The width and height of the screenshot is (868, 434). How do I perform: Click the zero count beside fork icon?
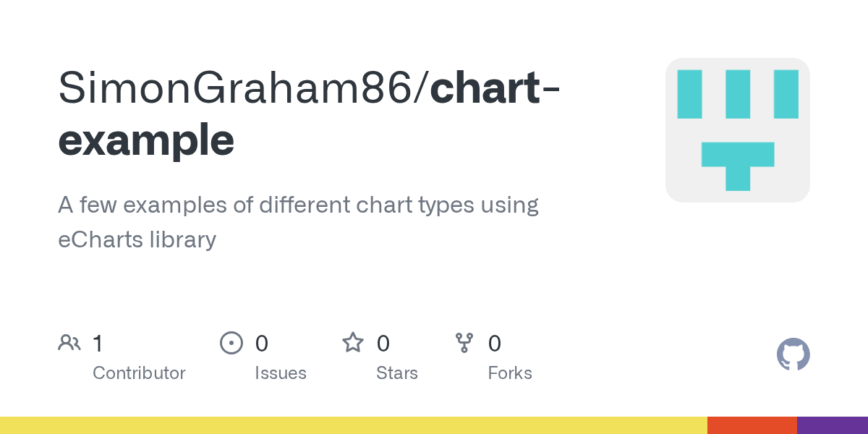pyautogui.click(x=494, y=344)
